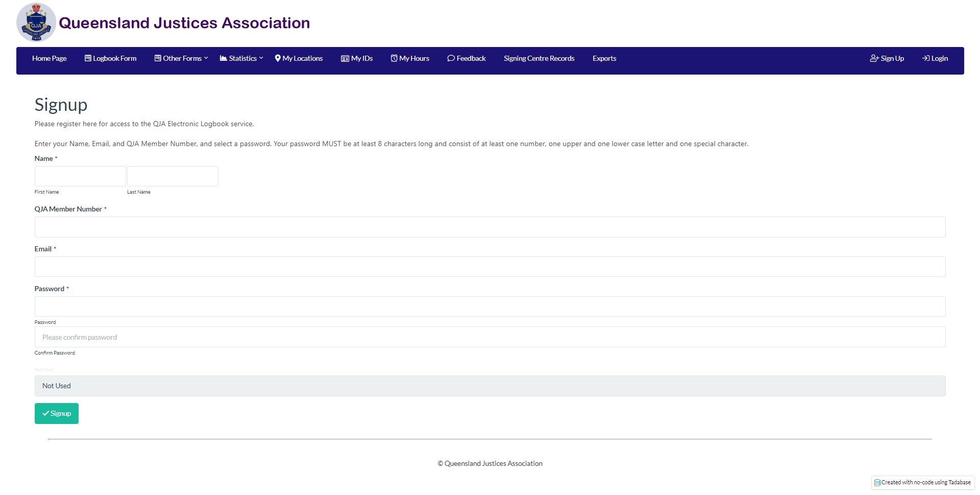Go to Home Page
The height and width of the screenshot is (495, 980).
pos(50,58)
